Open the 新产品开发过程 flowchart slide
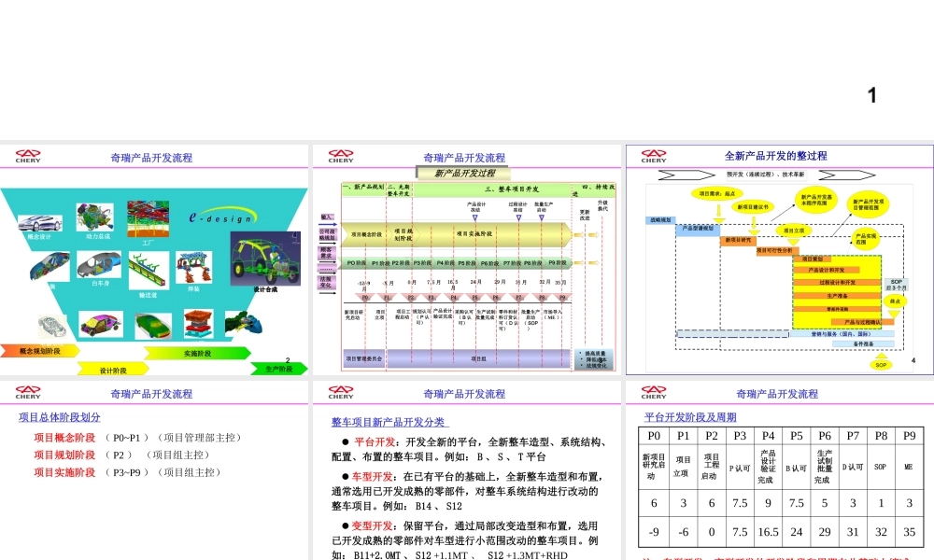 [x=466, y=259]
